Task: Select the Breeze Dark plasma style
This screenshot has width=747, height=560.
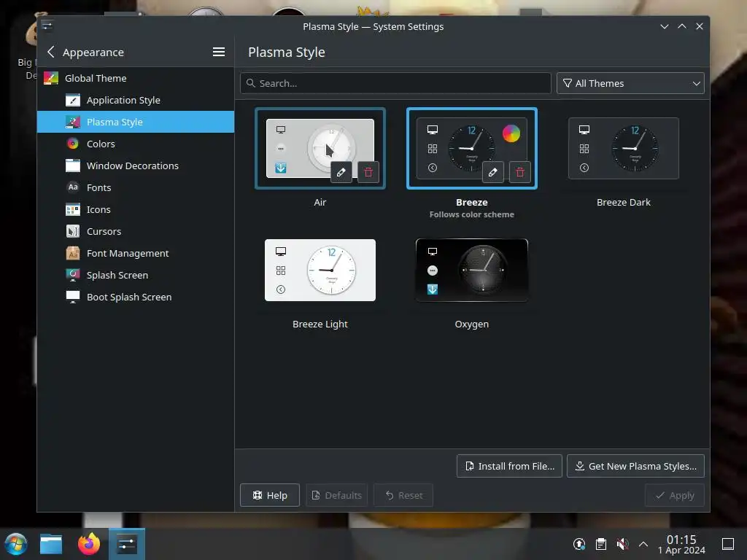Action: pyautogui.click(x=624, y=148)
